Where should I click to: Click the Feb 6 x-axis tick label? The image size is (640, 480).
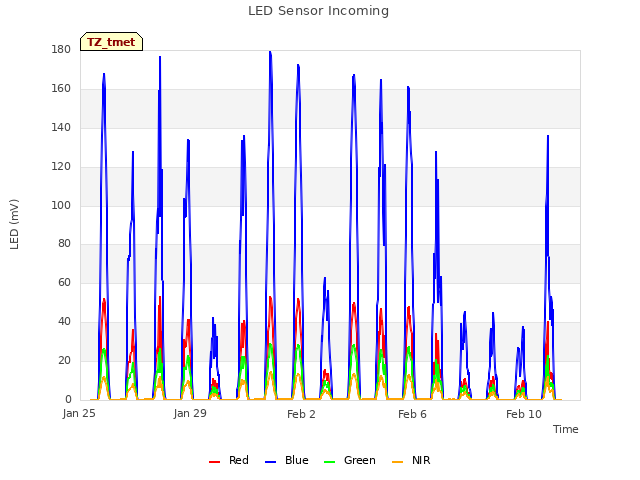coord(412,414)
